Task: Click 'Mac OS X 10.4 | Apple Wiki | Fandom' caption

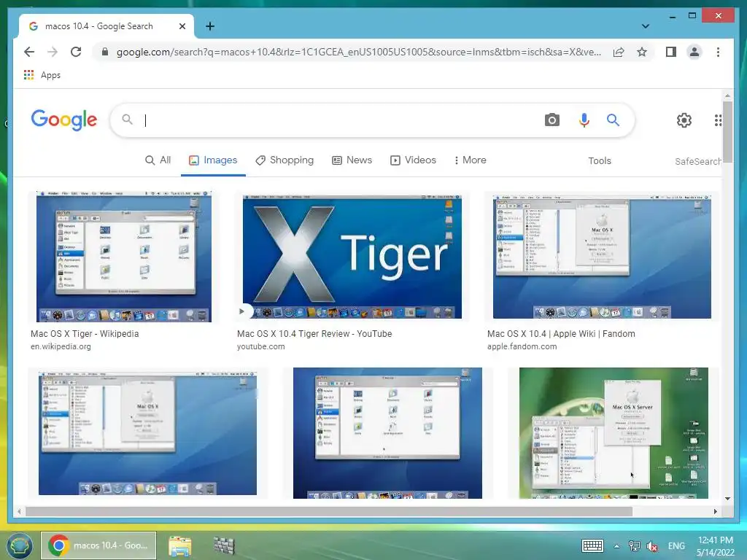Action: pos(561,334)
